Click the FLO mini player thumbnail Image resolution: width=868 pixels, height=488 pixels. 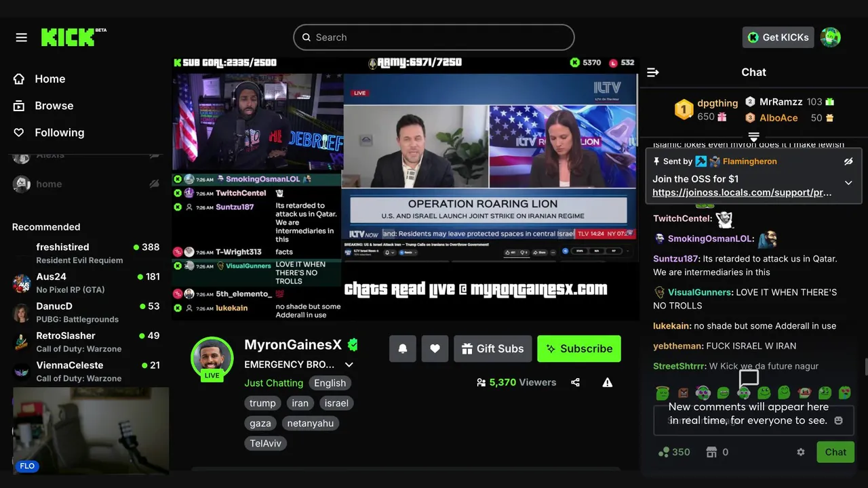91,430
